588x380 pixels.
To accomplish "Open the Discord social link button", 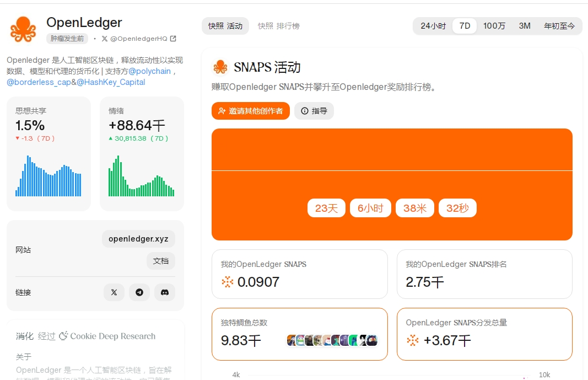I will (165, 292).
